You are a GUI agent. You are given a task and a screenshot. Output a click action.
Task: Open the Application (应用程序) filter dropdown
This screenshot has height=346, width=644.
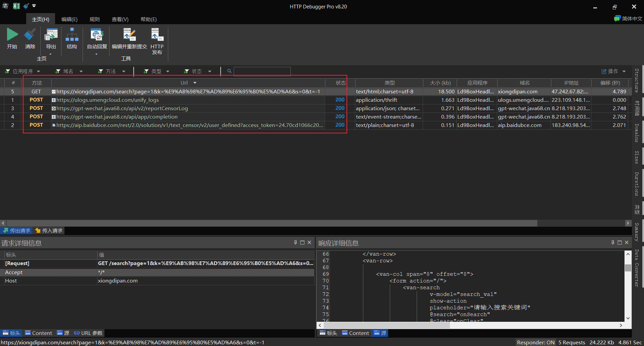click(x=38, y=71)
